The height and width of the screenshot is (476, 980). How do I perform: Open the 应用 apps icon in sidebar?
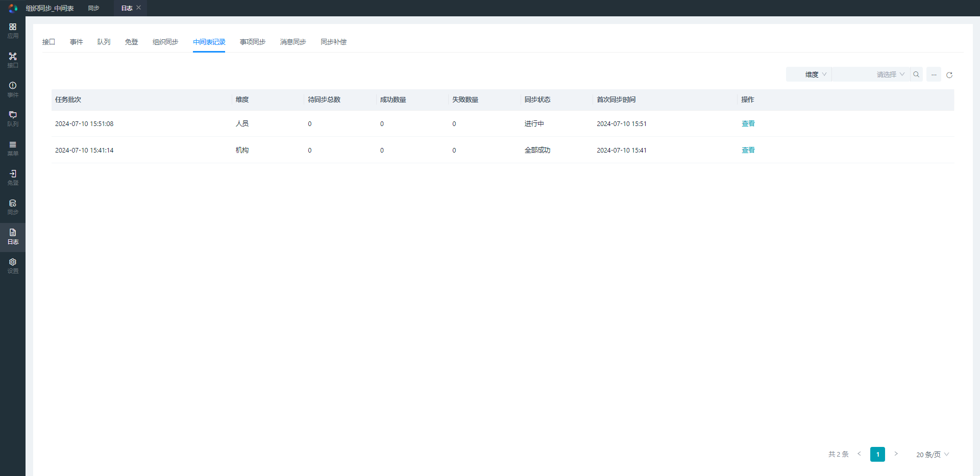(x=13, y=30)
